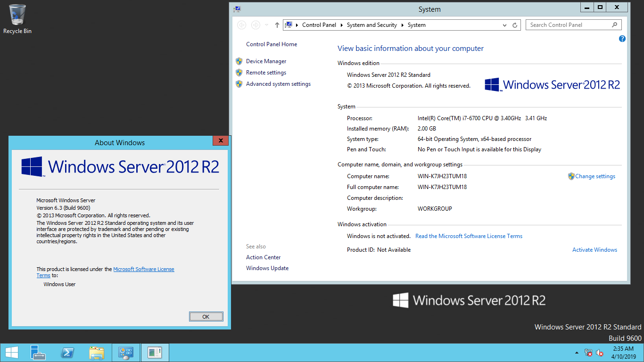
Task: Switch to Control Panel taskbar button
Action: [126, 353]
